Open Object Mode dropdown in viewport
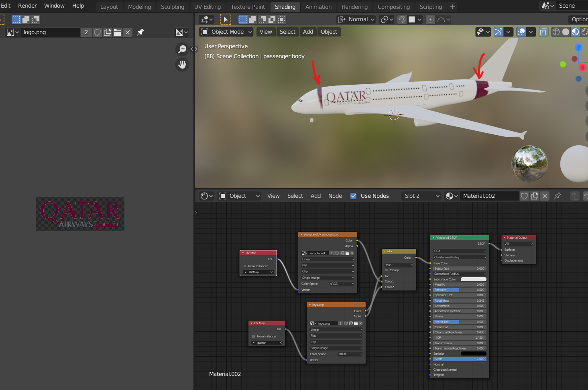The image size is (588, 390). pos(227,32)
